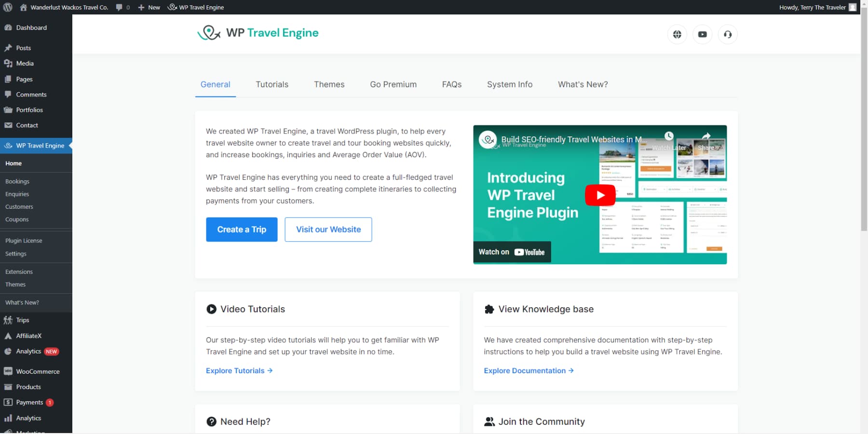Image resolution: width=868 pixels, height=434 pixels.
Task: Select WP Travel Engine sidebar menu
Action: pos(36,146)
